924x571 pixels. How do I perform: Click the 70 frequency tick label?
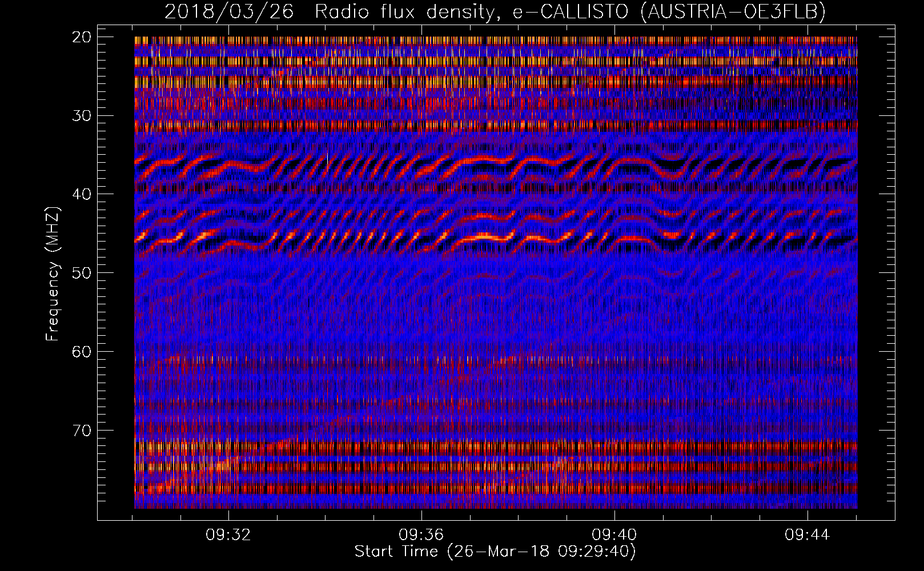tap(82, 431)
